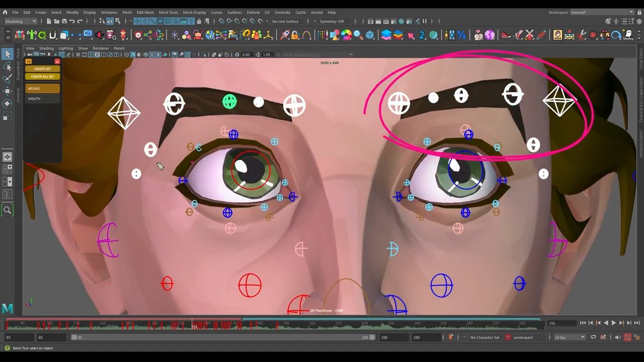Open the viewport Panels menu
644x362 pixels.
(x=119, y=48)
